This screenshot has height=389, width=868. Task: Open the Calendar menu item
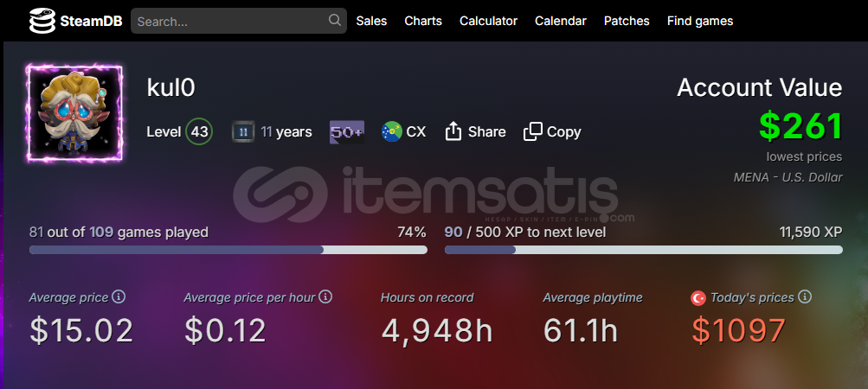point(560,21)
